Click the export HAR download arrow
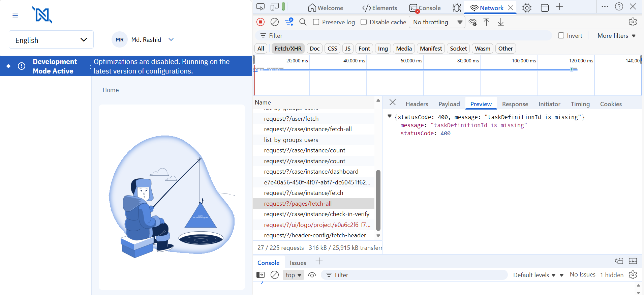The width and height of the screenshot is (644, 295). point(501,22)
